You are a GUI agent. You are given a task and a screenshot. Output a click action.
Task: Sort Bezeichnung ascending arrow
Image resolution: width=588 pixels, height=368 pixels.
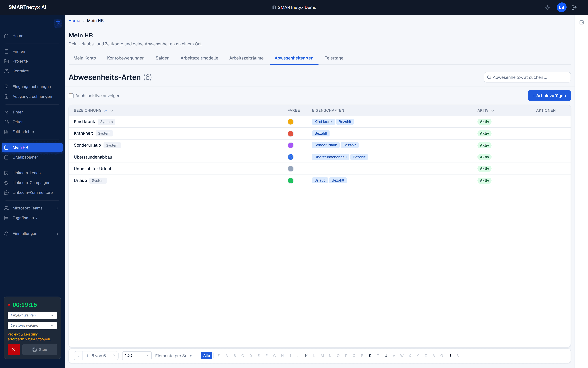click(x=106, y=111)
